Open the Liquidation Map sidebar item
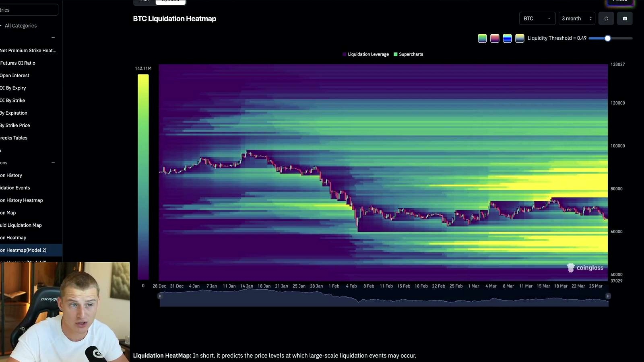This screenshot has width=644, height=362. (8, 213)
